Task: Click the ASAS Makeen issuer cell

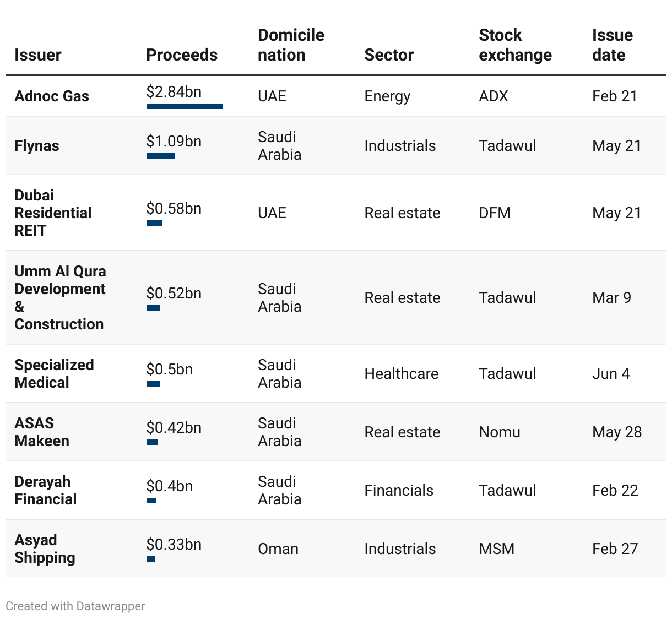Action: [x=42, y=432]
